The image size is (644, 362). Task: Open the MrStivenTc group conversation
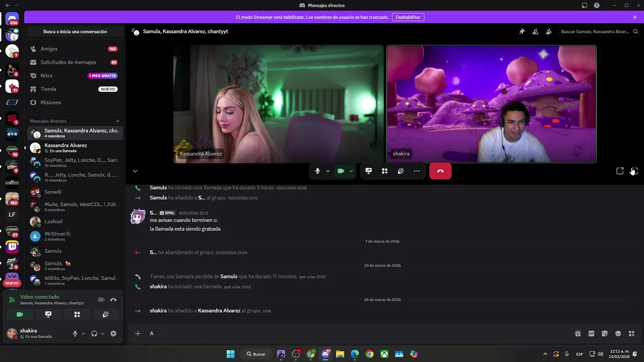click(x=74, y=236)
